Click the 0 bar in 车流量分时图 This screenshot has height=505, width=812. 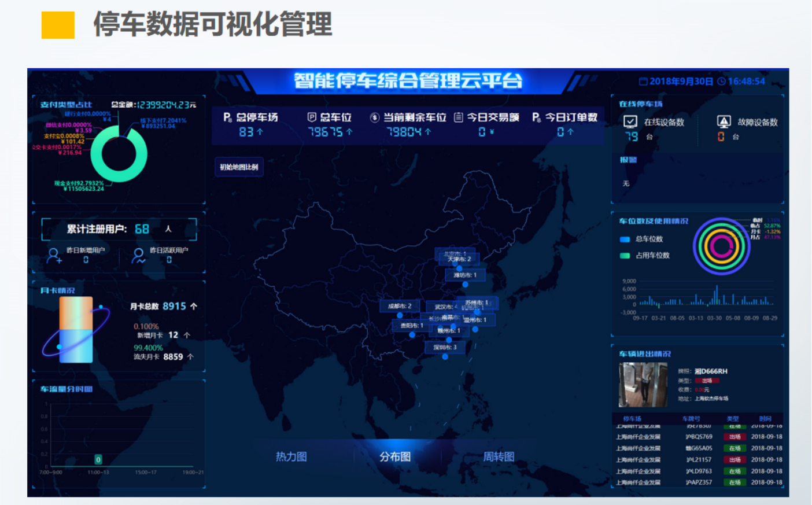point(98,459)
